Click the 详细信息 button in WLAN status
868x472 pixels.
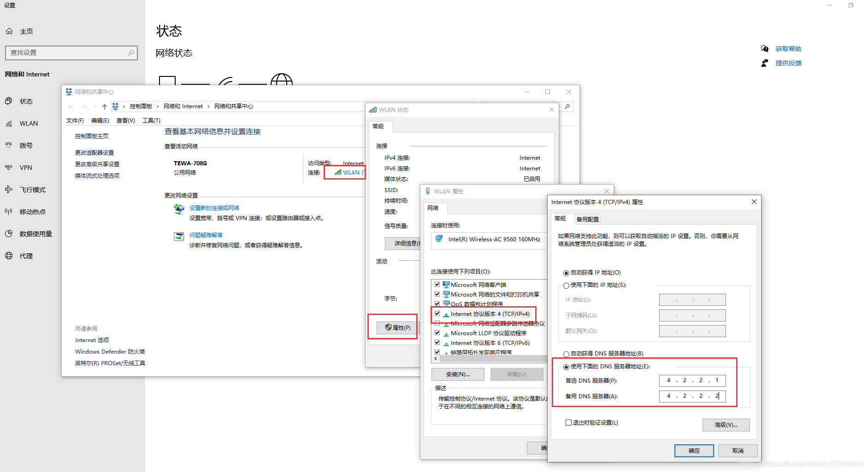click(x=403, y=244)
